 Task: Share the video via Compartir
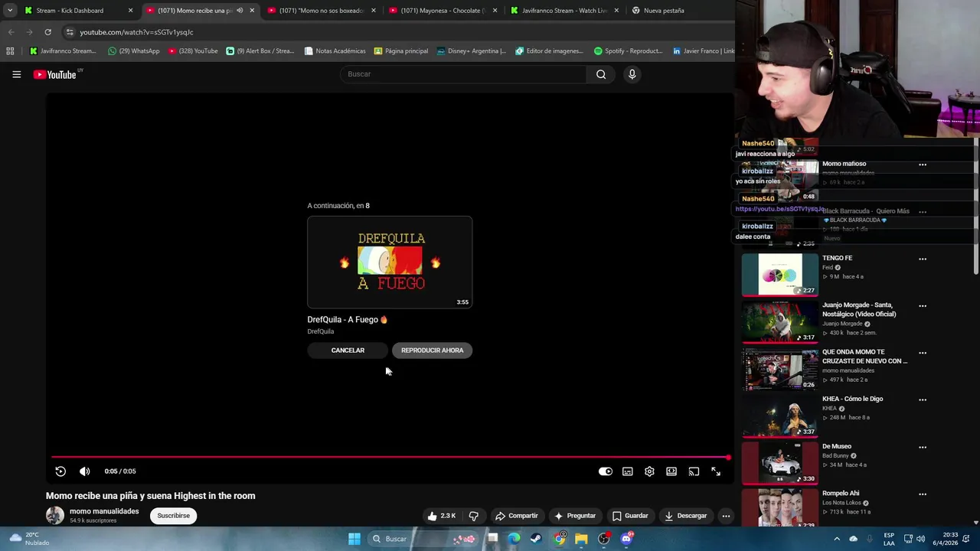coord(516,516)
